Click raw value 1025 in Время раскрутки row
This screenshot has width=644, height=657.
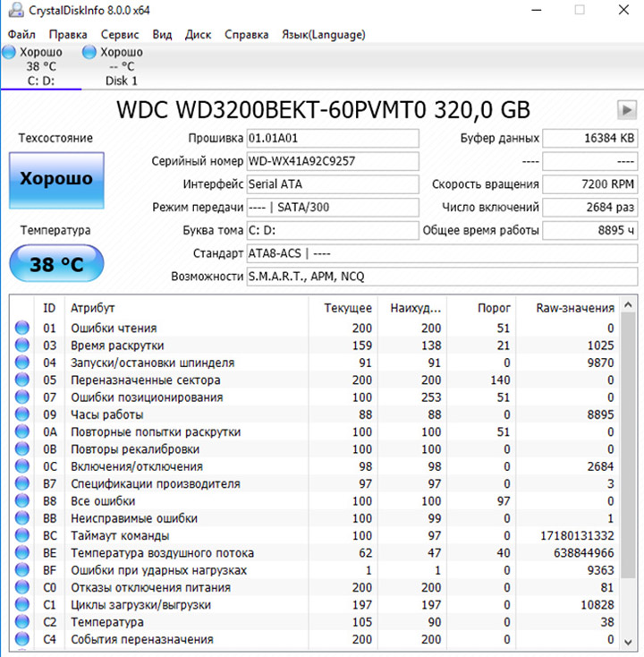pos(600,346)
